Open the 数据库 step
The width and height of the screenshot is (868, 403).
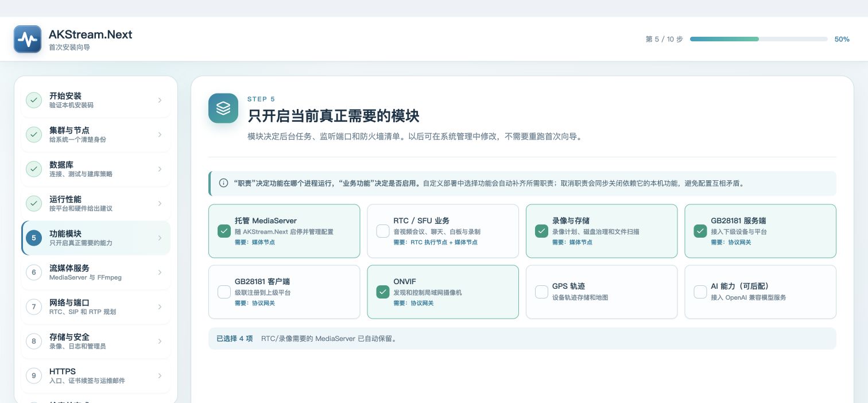point(96,169)
